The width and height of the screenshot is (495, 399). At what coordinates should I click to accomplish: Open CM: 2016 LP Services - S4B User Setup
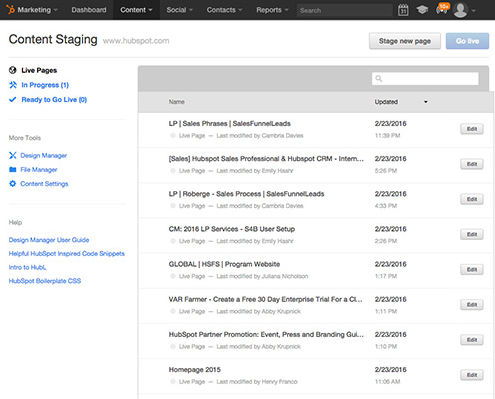(x=232, y=229)
